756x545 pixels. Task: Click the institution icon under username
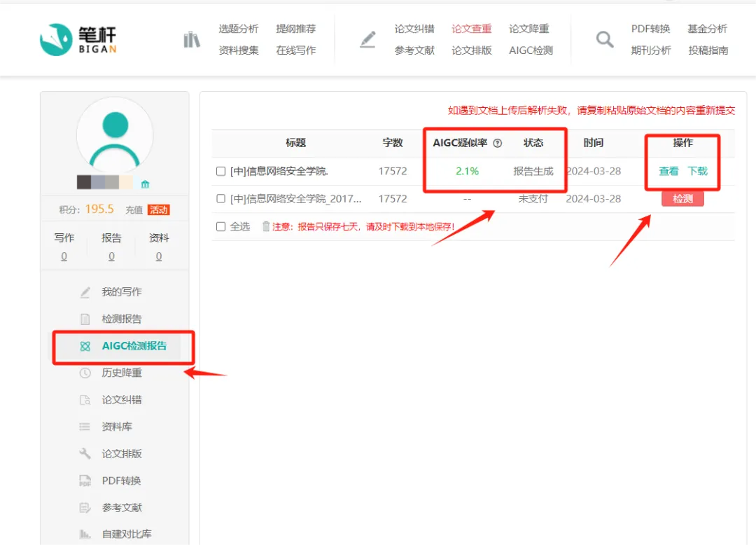(146, 184)
